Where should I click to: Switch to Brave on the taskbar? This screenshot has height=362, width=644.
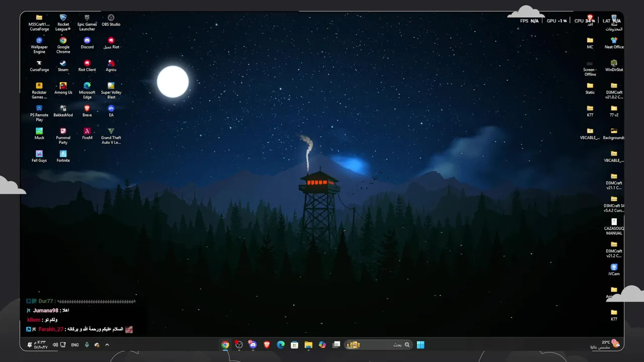coord(267,345)
